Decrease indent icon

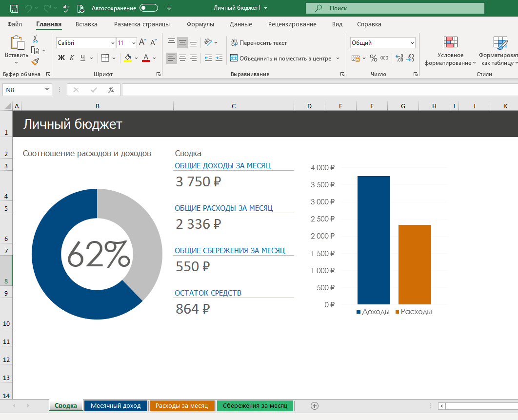(208, 58)
